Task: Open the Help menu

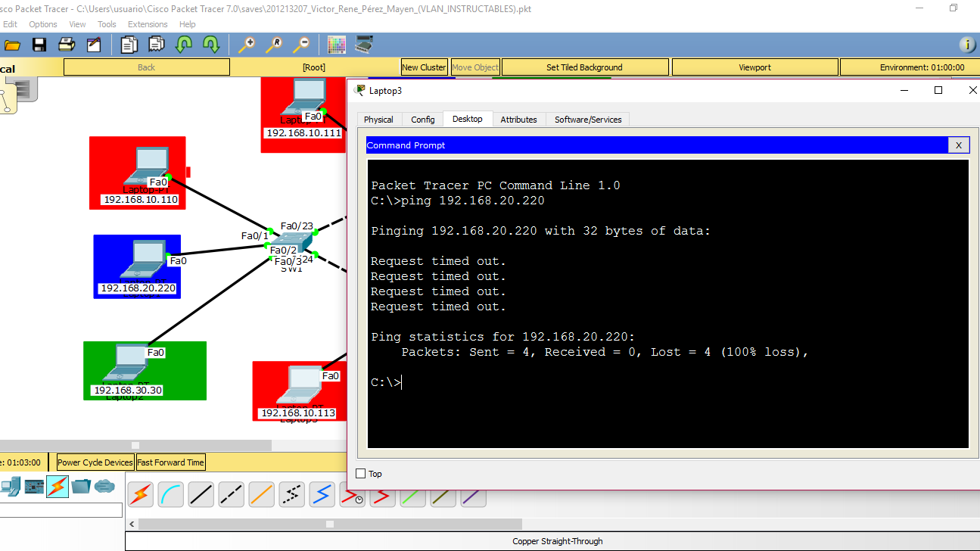Action: pyautogui.click(x=187, y=24)
